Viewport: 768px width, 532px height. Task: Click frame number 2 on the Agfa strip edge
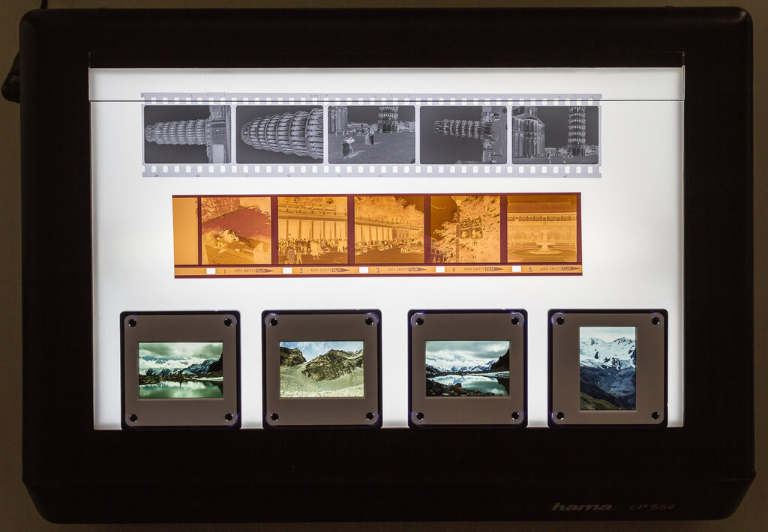pyautogui.click(x=301, y=270)
